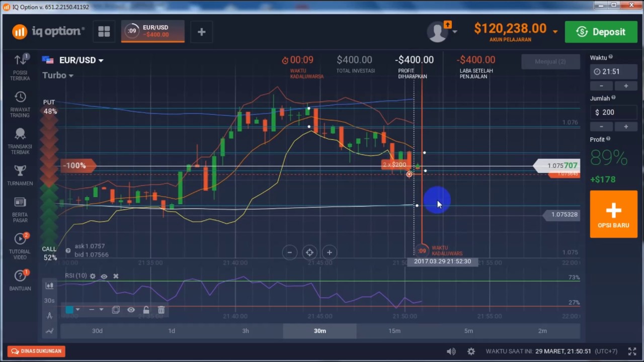Select the 5m timeframe tab
Image resolution: width=644 pixels, height=362 pixels.
[468, 331]
